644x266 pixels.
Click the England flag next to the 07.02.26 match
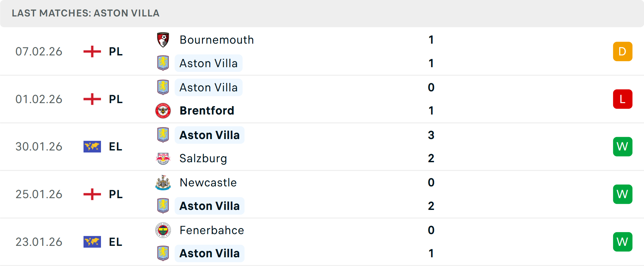pos(92,51)
